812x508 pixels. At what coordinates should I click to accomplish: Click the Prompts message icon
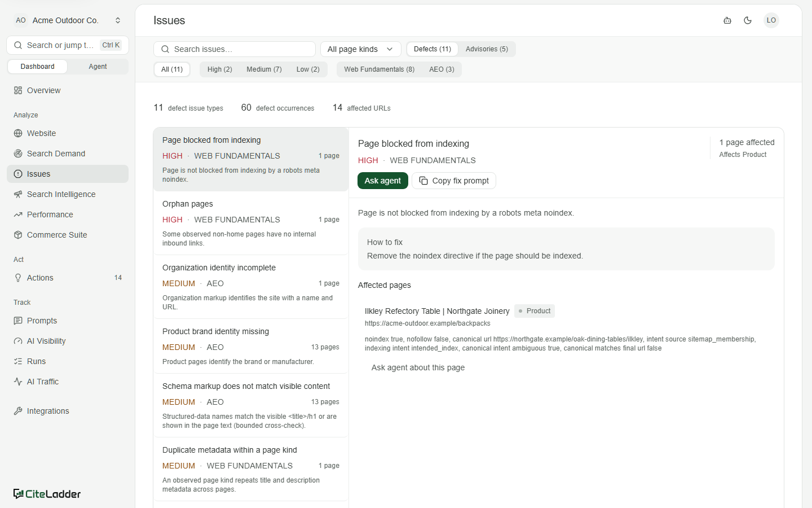[x=18, y=321]
